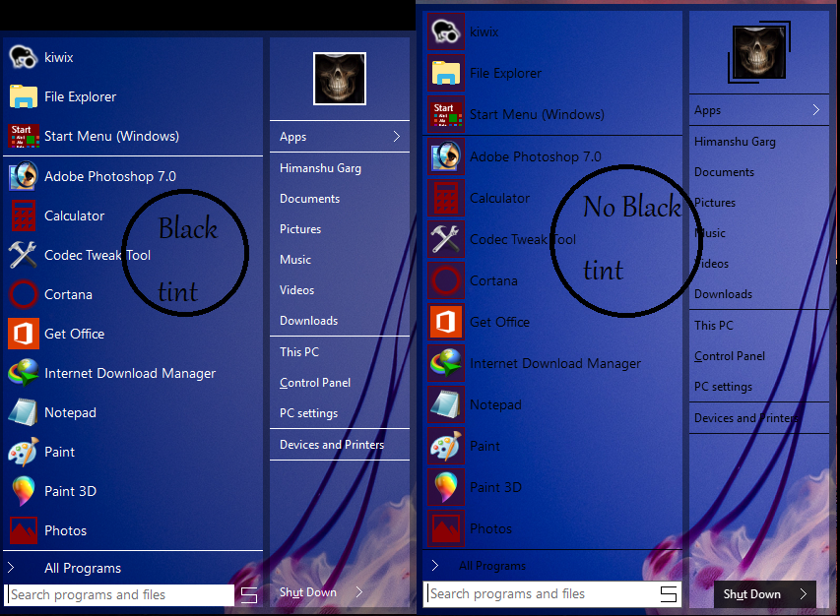Click Shut Down text in left menu

click(x=308, y=592)
